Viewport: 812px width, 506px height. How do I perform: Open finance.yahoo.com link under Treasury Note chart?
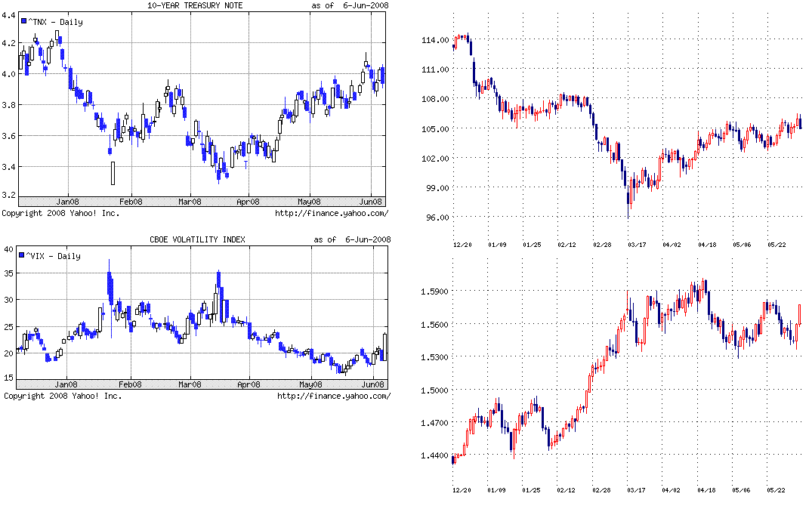(334, 214)
